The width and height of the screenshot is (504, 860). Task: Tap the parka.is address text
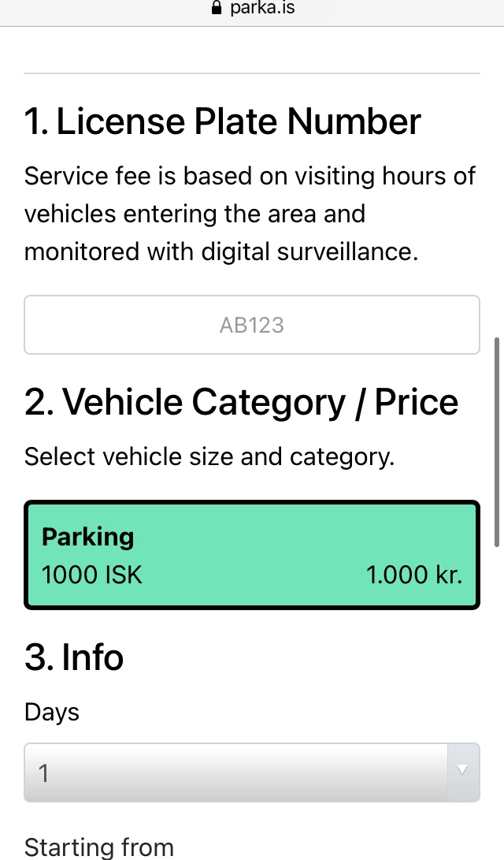click(263, 9)
